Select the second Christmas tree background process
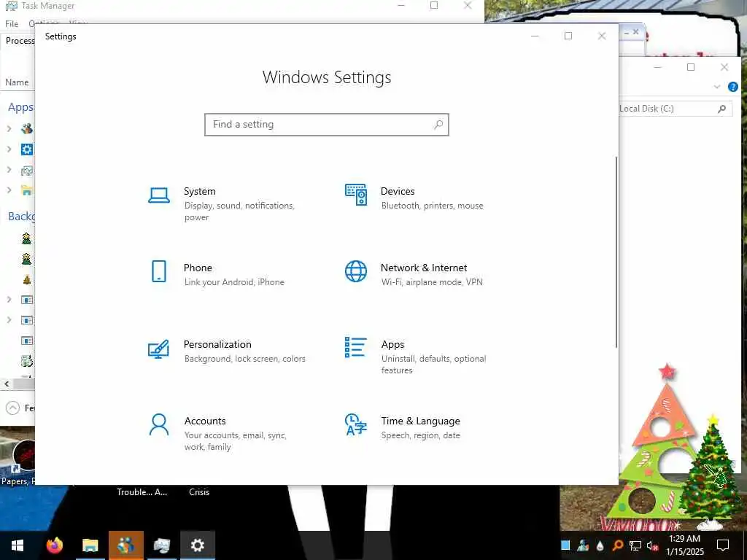Screen dimensions: 747x560 coord(27,259)
